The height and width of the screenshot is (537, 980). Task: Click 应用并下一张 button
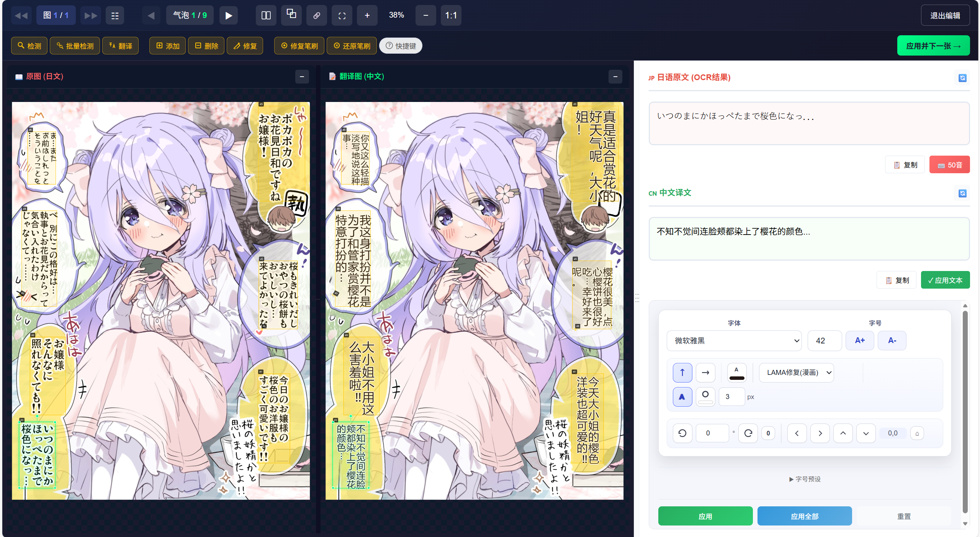tap(933, 46)
